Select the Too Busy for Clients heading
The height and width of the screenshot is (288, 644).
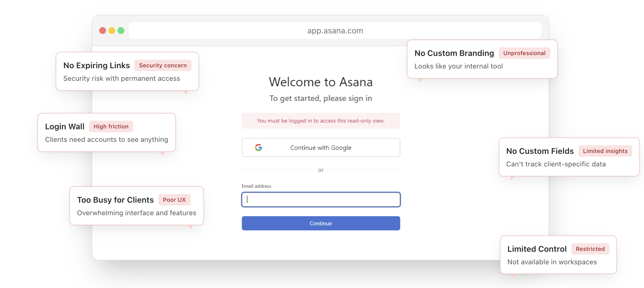(115, 200)
